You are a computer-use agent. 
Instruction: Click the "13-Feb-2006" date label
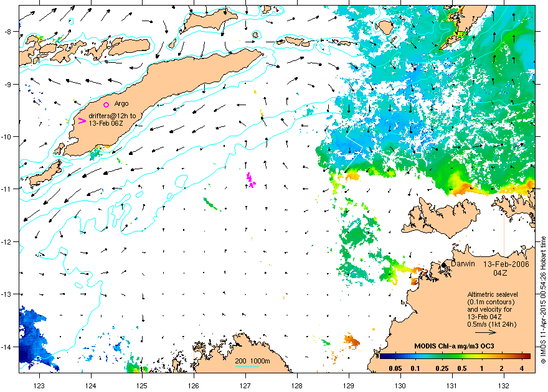506,264
